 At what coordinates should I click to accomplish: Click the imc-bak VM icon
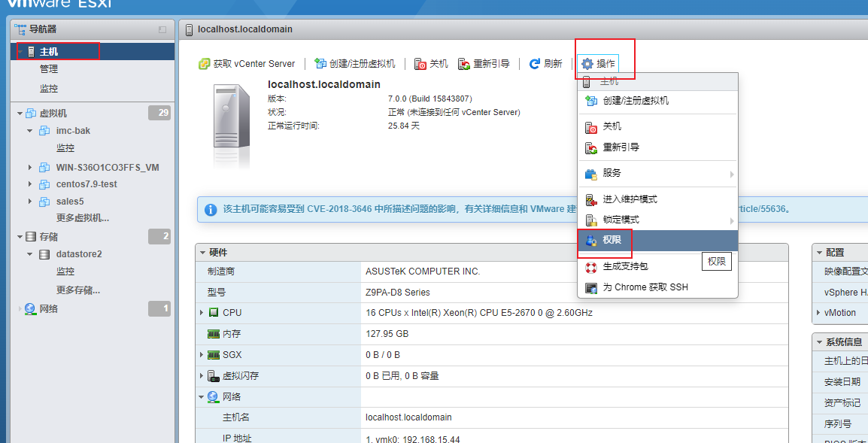click(x=44, y=131)
